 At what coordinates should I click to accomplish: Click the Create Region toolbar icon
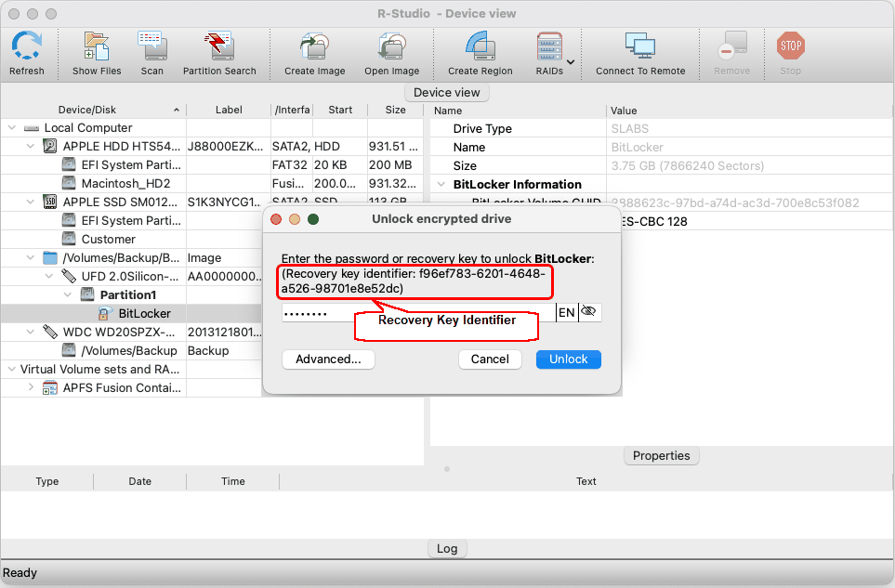click(480, 46)
